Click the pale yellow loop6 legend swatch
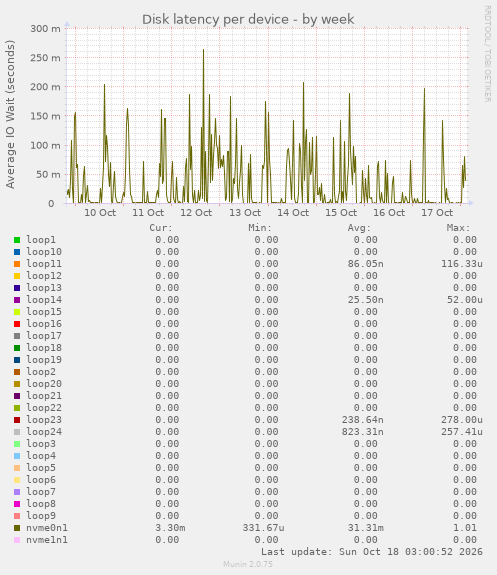Image resolution: width=497 pixels, height=575 pixels. [17, 480]
